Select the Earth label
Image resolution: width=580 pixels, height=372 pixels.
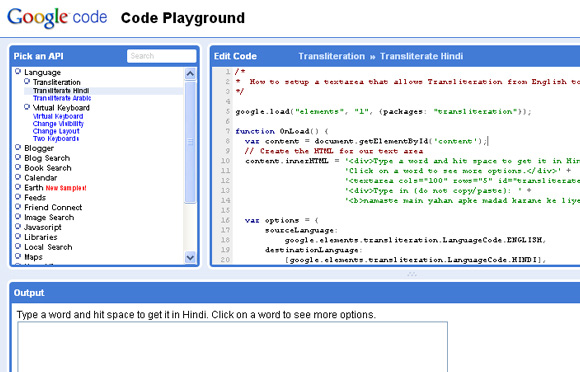[x=34, y=188]
